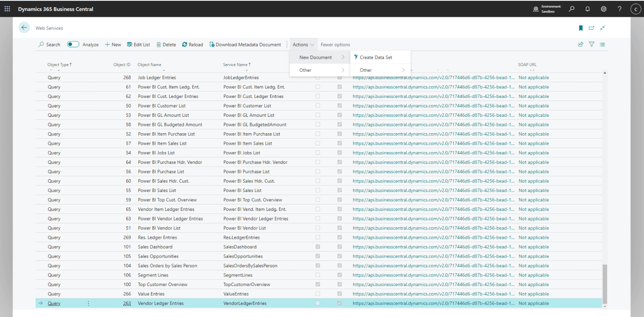
Task: Open the app launcher waffle menu
Action: point(7,9)
